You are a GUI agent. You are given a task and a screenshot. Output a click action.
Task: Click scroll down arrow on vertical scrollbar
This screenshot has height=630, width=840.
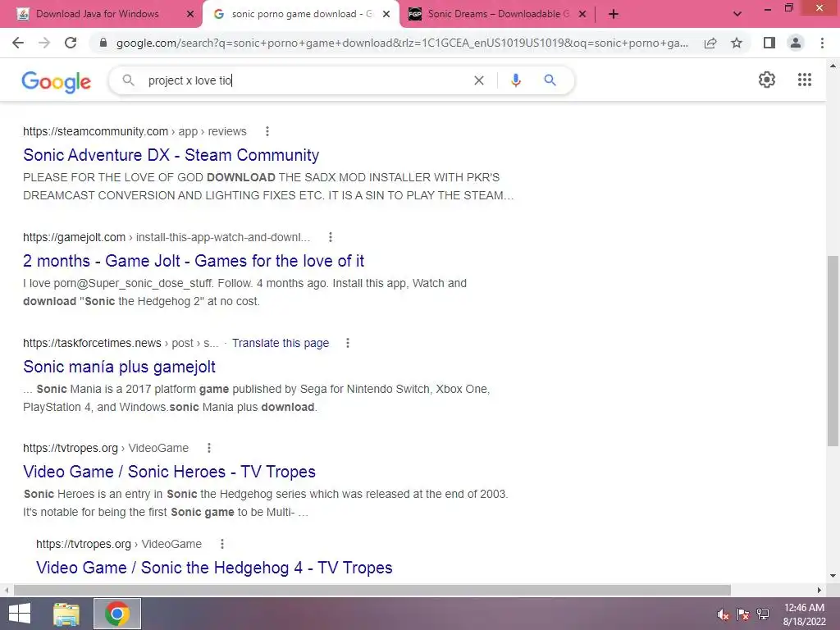click(833, 576)
